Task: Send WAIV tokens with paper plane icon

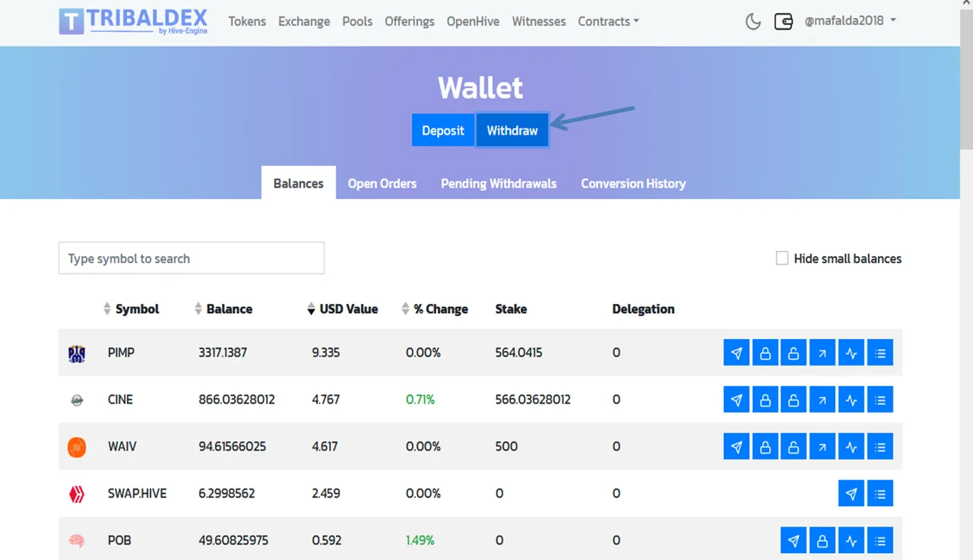Action: (737, 447)
